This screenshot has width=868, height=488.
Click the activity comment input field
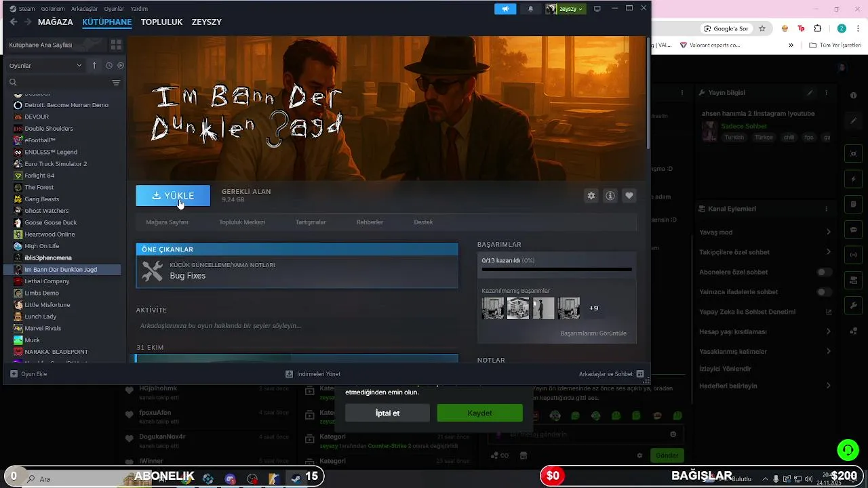[297, 326]
